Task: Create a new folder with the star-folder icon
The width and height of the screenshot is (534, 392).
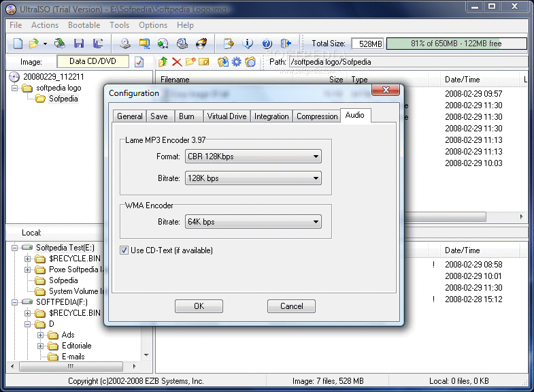Action: pyautogui.click(x=190, y=62)
